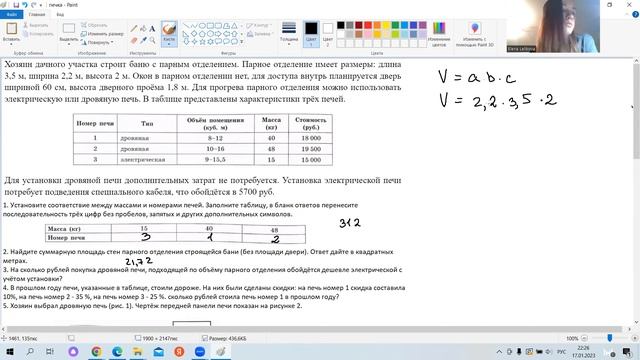Pick the bright red color swatch

pyautogui.click(x=368, y=25)
